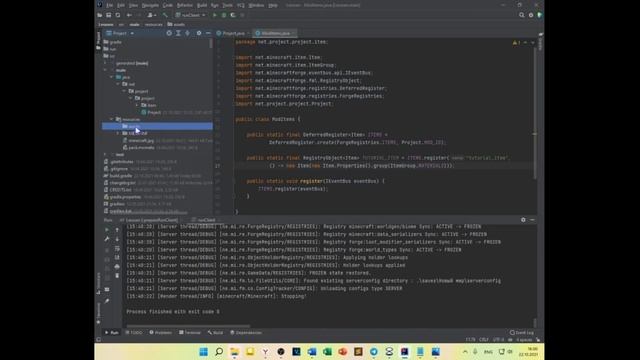The width and height of the screenshot is (640, 360).
Task: Click the Windows Start button on taskbar
Action: coord(203,352)
